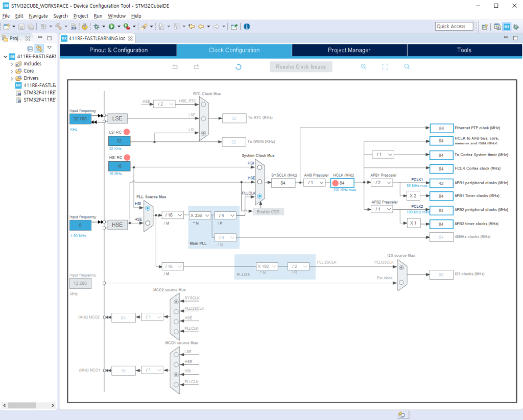Click the hammer Build icon
The image size is (523, 420).
point(59,27)
